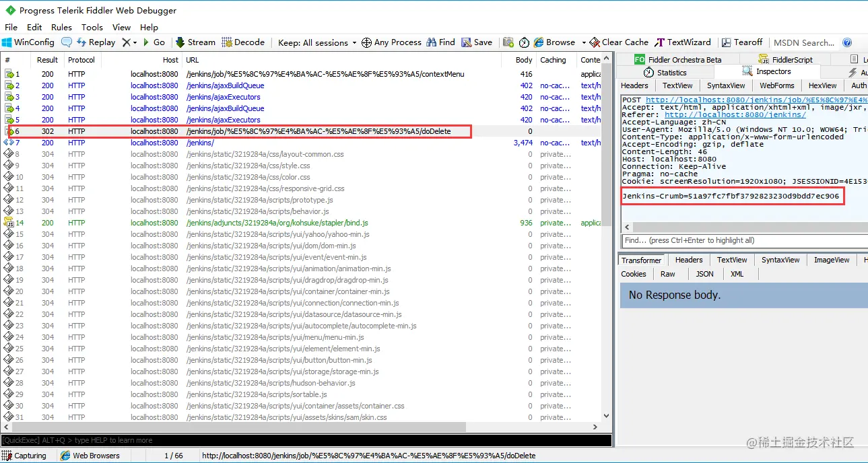Select session 1 contextMenu row

click(300, 74)
